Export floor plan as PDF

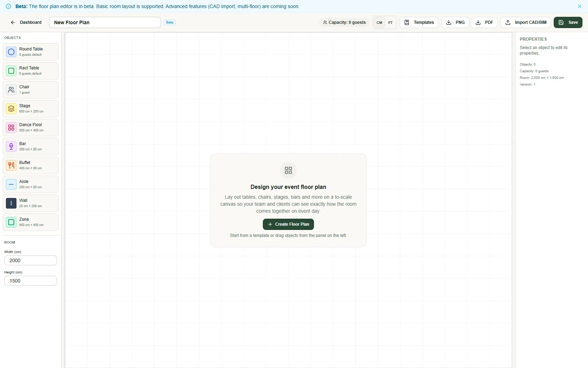(x=484, y=22)
